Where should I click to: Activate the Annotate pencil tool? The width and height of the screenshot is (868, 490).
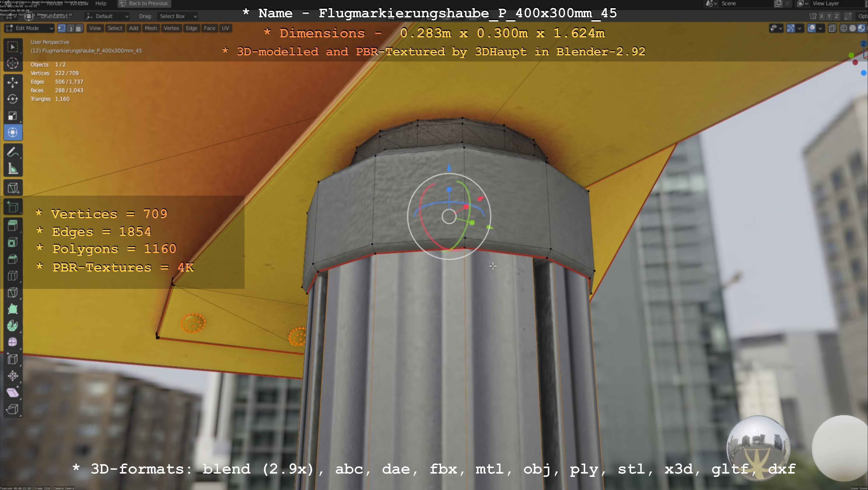(x=13, y=152)
